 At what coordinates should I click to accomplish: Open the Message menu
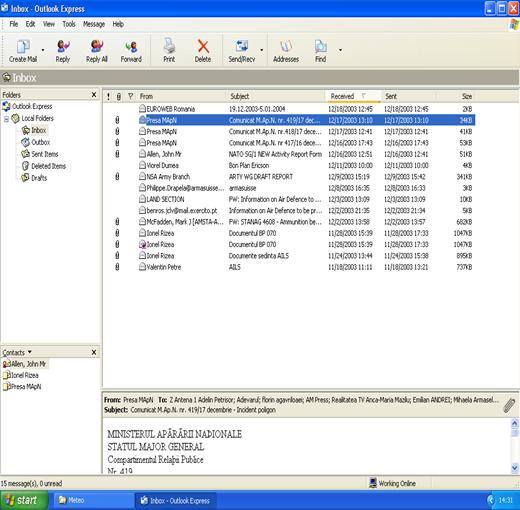pos(94,24)
